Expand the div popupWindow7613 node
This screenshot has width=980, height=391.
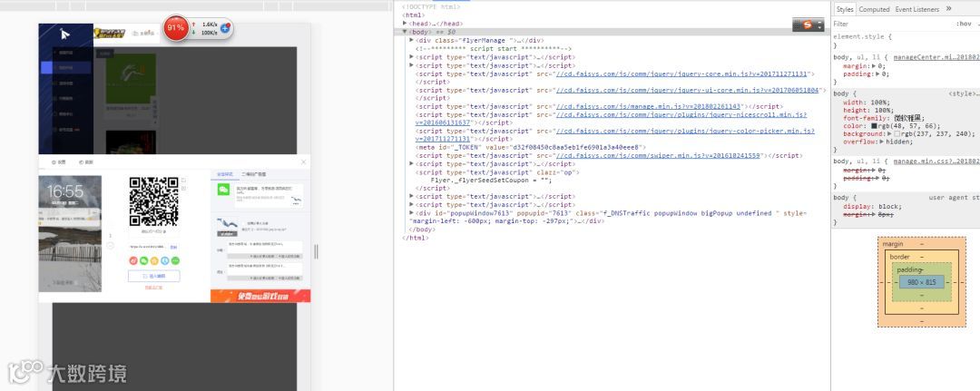point(412,213)
